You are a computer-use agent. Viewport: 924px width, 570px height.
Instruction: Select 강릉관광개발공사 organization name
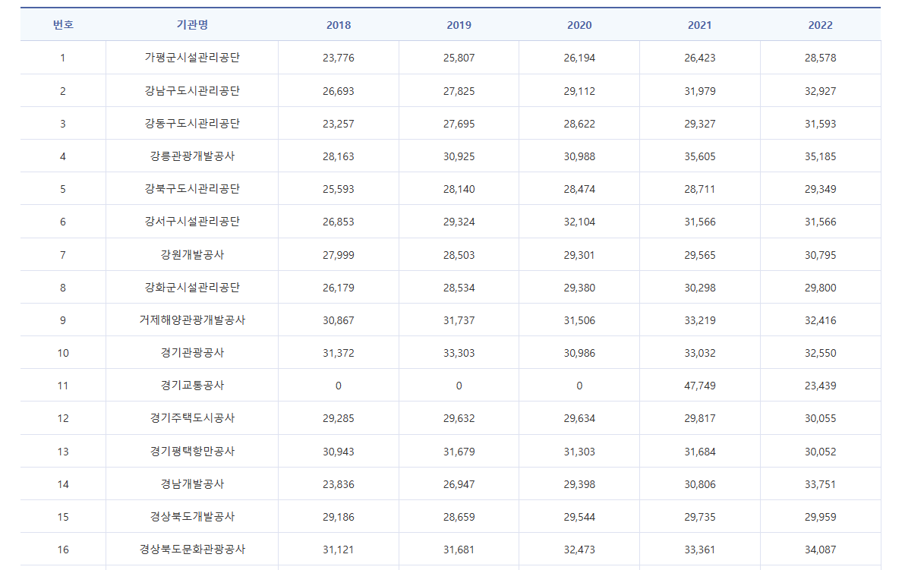point(192,156)
